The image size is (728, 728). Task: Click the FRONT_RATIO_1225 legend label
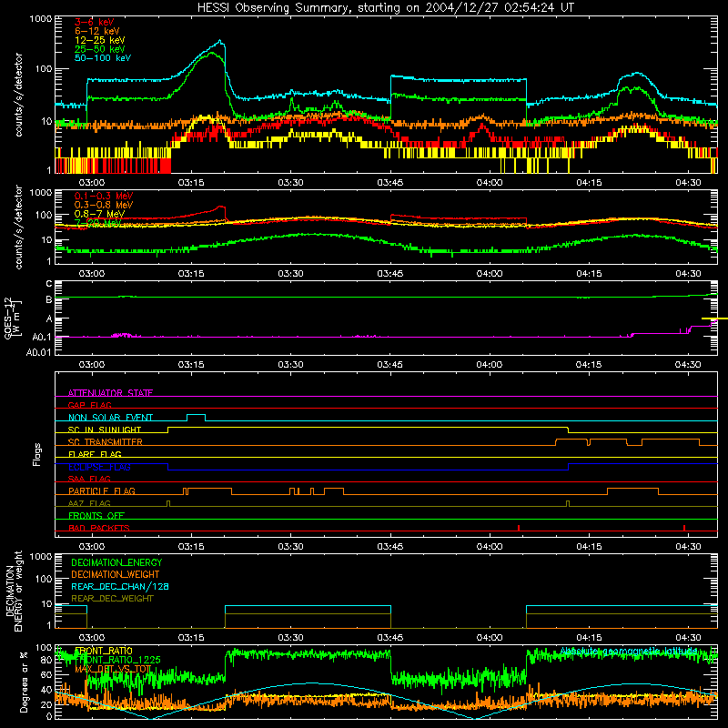(x=117, y=660)
